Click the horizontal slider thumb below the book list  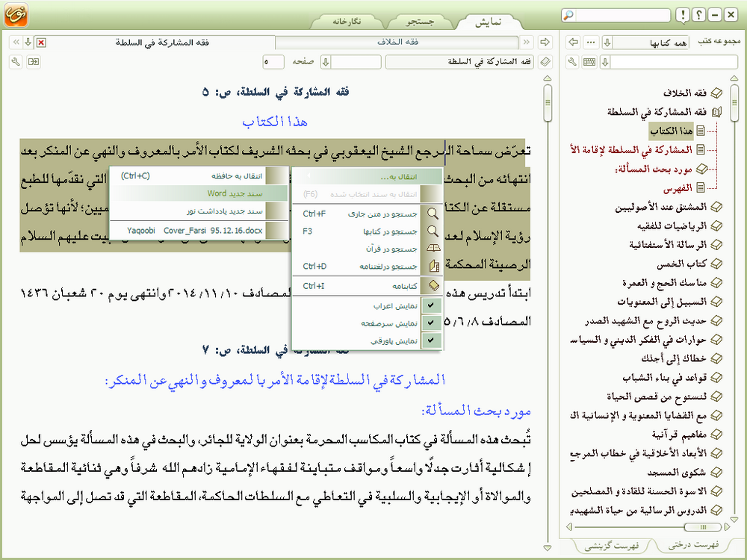702,526
